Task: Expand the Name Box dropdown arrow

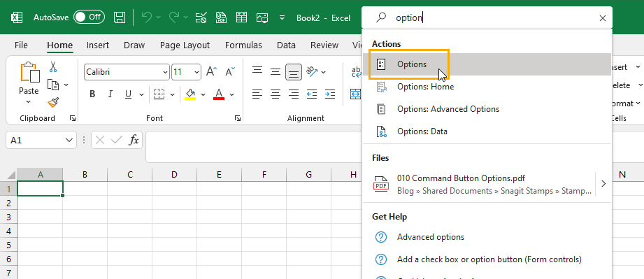Action: coord(69,141)
